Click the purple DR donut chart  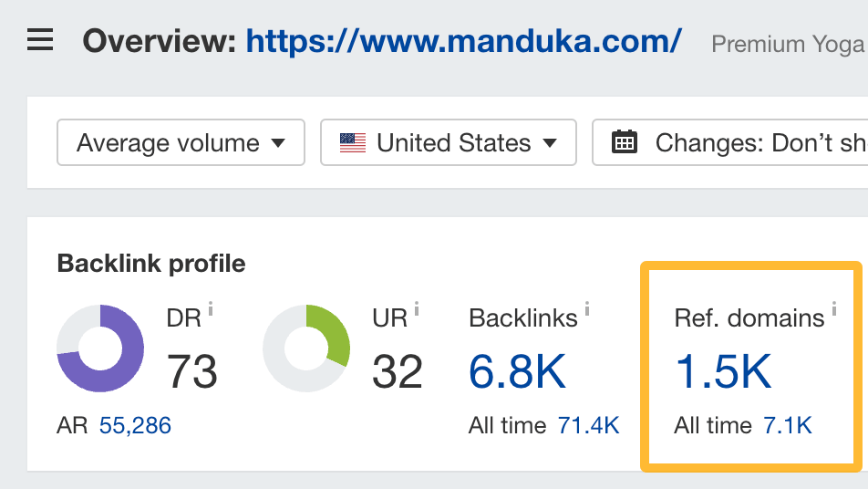pyautogui.click(x=100, y=349)
